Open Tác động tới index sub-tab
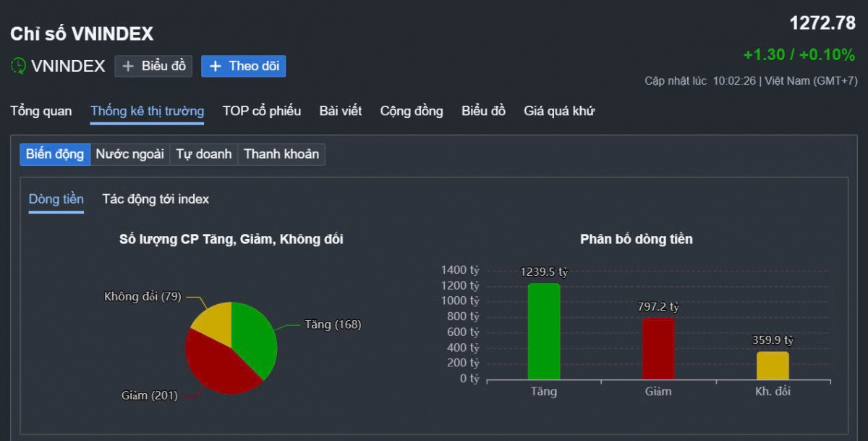 click(156, 199)
